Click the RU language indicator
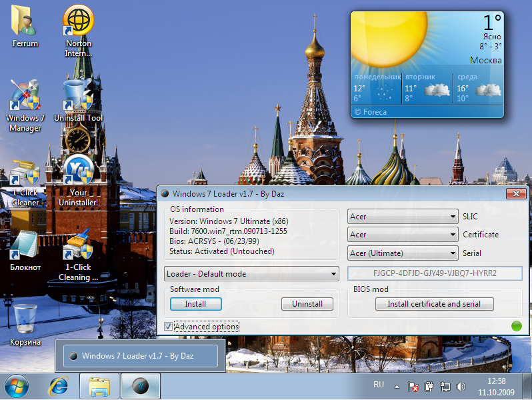 click(379, 385)
